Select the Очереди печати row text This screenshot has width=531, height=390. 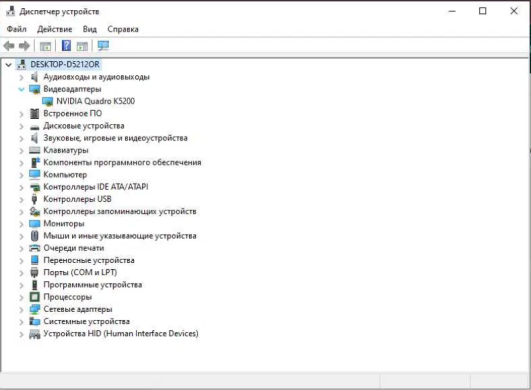tap(73, 248)
